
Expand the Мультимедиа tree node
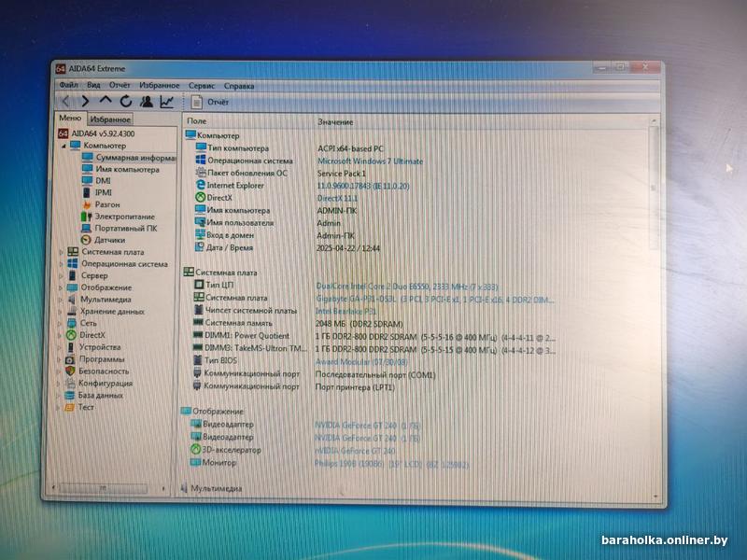tap(60, 300)
